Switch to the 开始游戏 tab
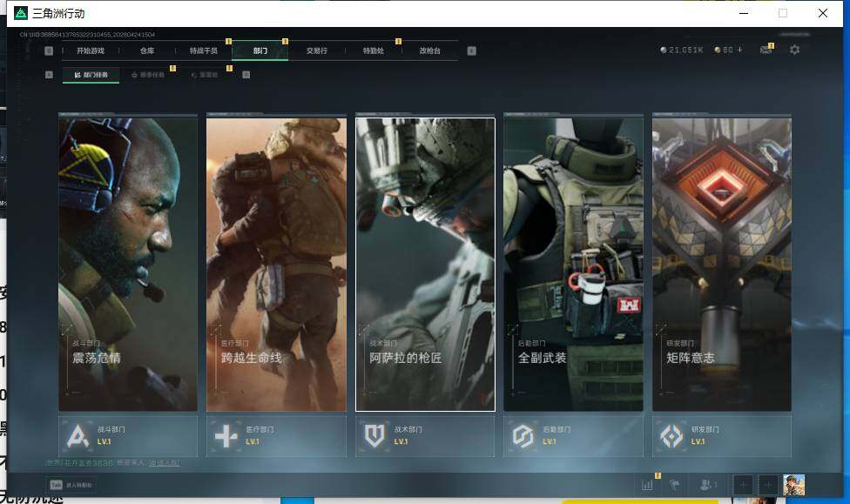This screenshot has width=850, height=504. (x=90, y=50)
